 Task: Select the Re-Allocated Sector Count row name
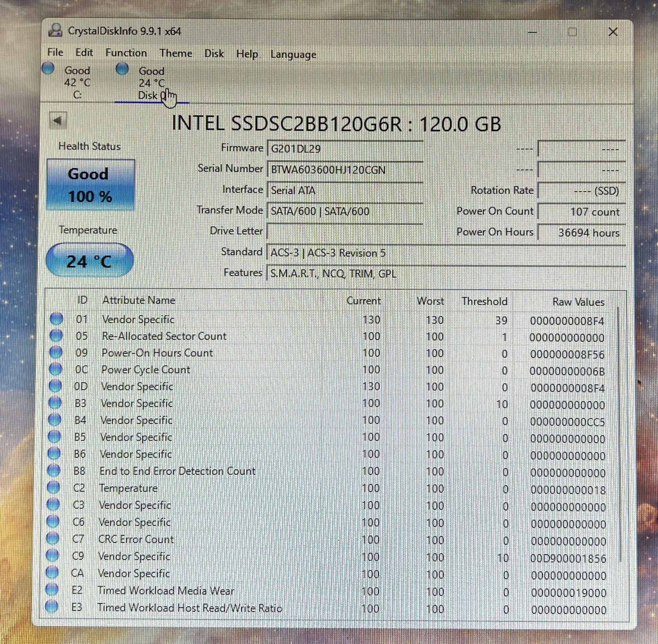(x=164, y=336)
